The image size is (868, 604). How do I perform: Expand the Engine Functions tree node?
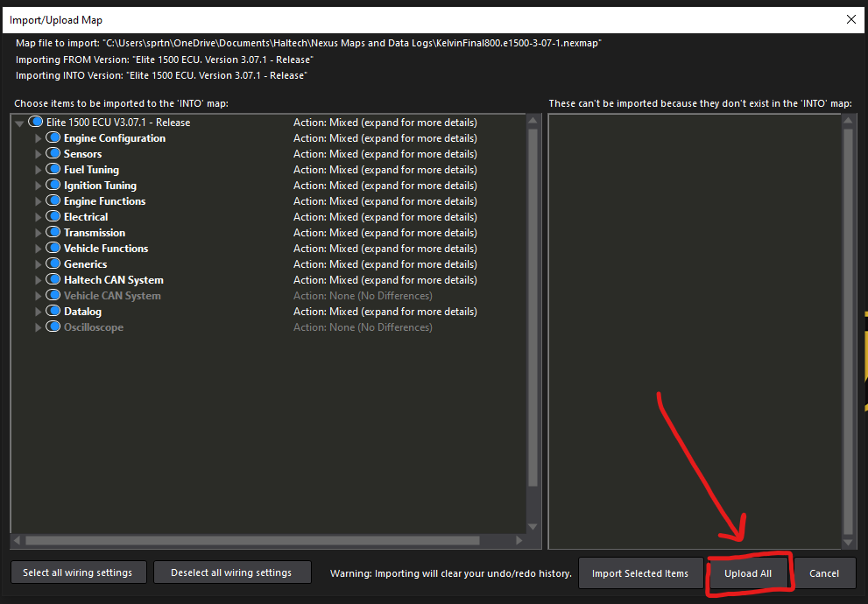tap(38, 201)
